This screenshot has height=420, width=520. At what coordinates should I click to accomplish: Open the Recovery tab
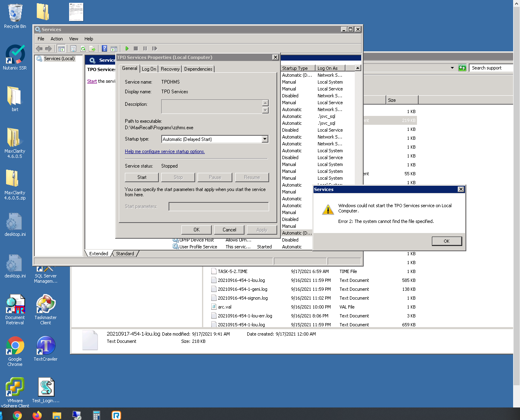170,69
